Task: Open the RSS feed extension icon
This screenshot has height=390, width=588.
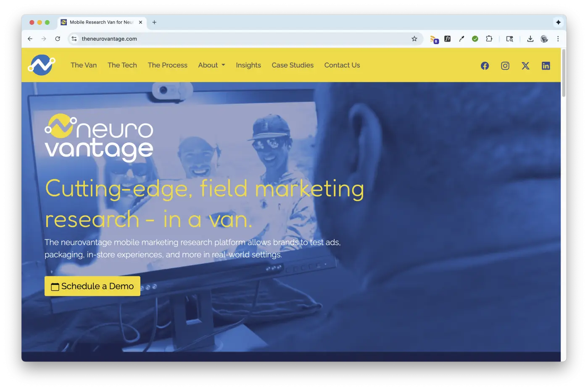Action: 434,39
